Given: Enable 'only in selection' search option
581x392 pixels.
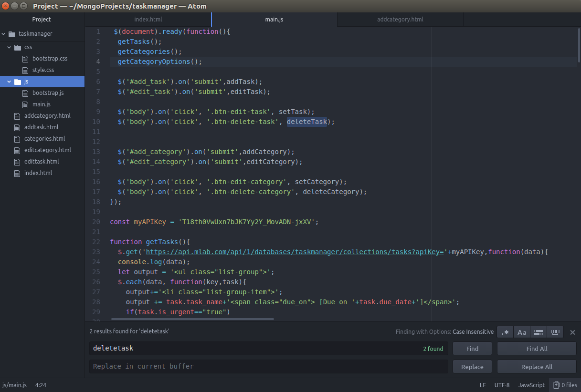Looking at the screenshot, I should click(539, 332).
